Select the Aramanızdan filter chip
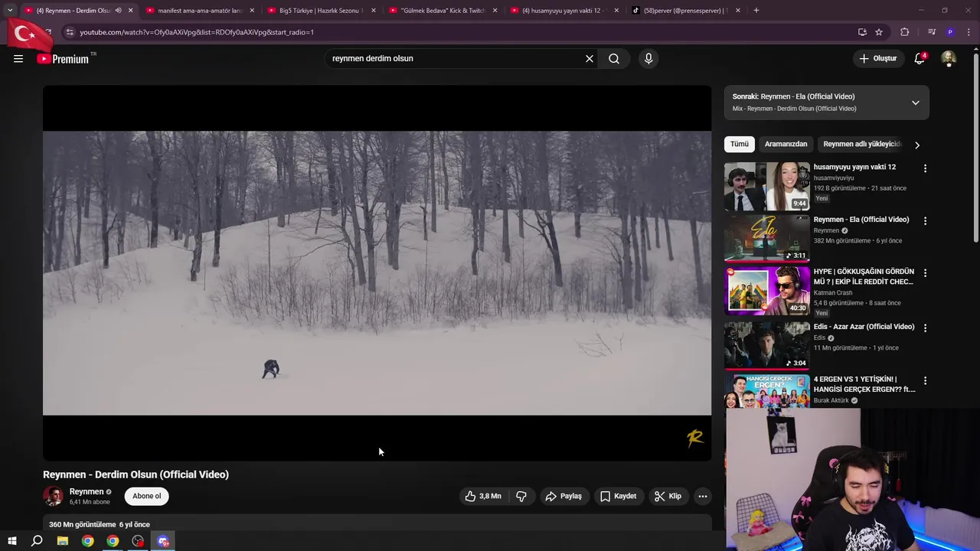The image size is (980, 551). [x=786, y=144]
